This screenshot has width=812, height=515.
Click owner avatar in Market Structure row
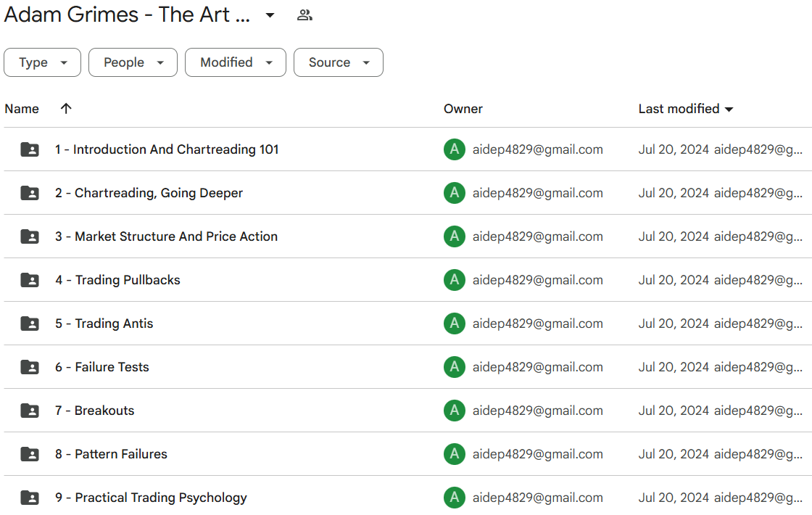click(x=454, y=236)
